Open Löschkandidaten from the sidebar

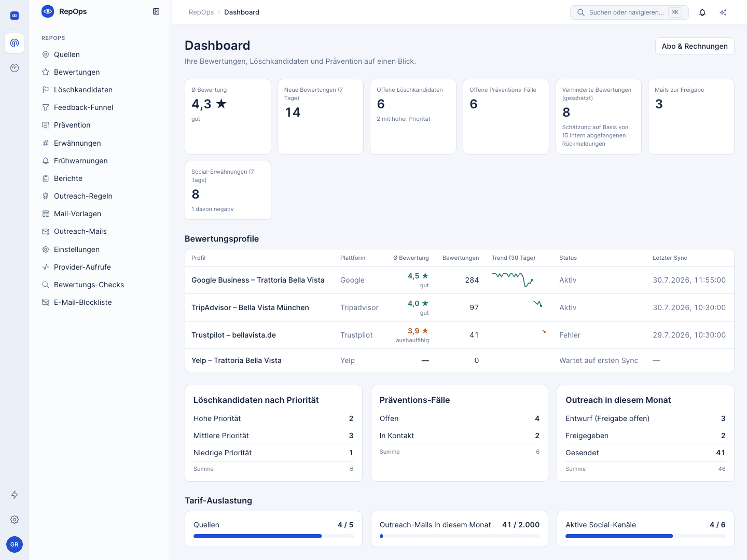click(100, 90)
